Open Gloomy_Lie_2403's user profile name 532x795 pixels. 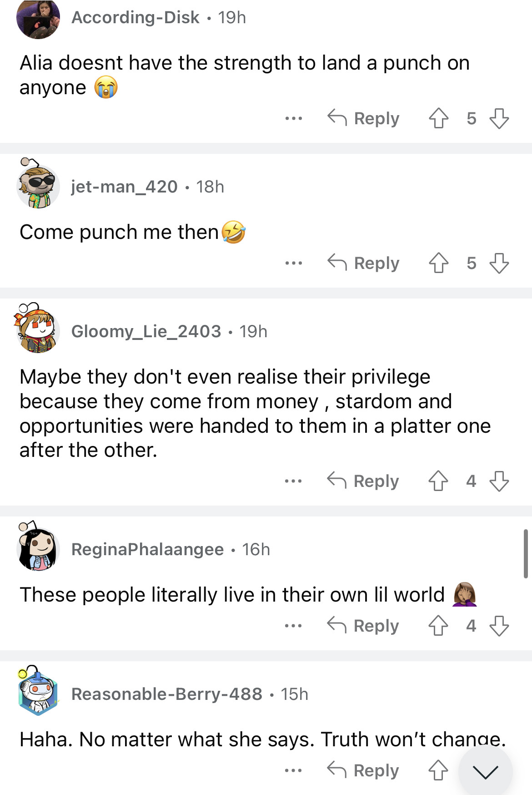tap(146, 331)
